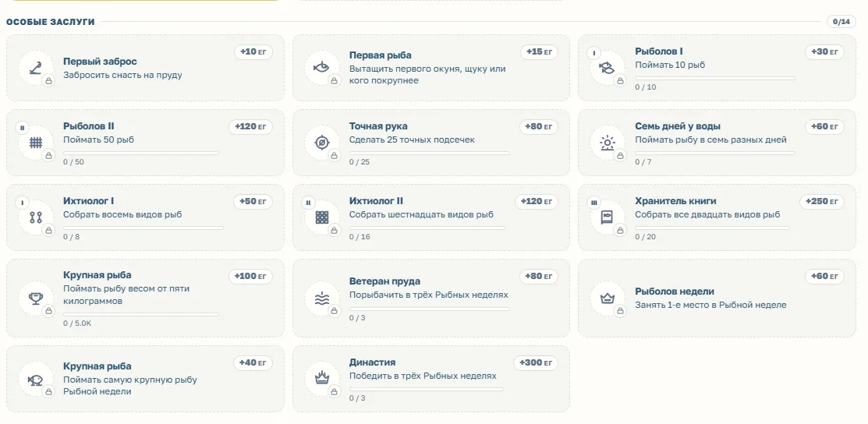Image resolution: width=868 pixels, height=424 pixels.
Task: Click the '0 / 5.0K' progress value
Action: [77, 323]
